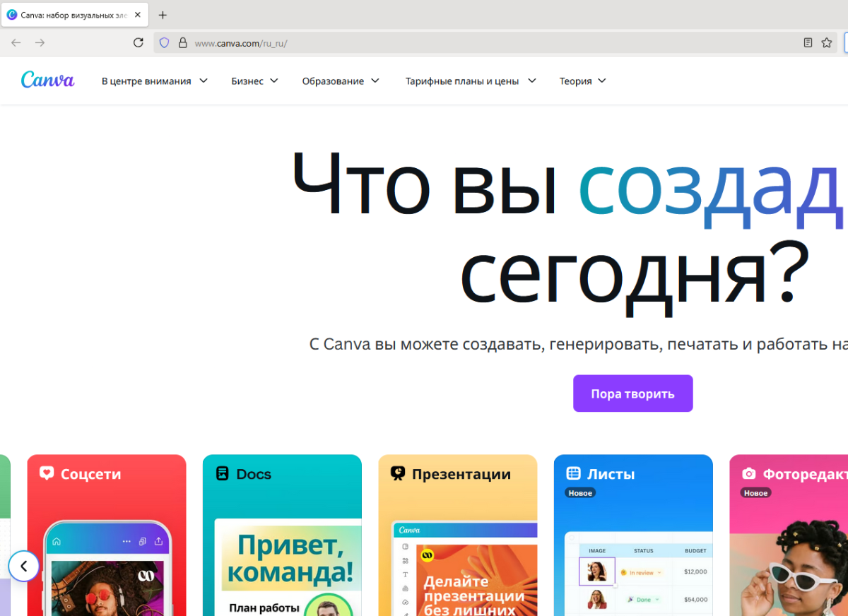Open the Тарифные планы и цены dropdown

pos(471,81)
